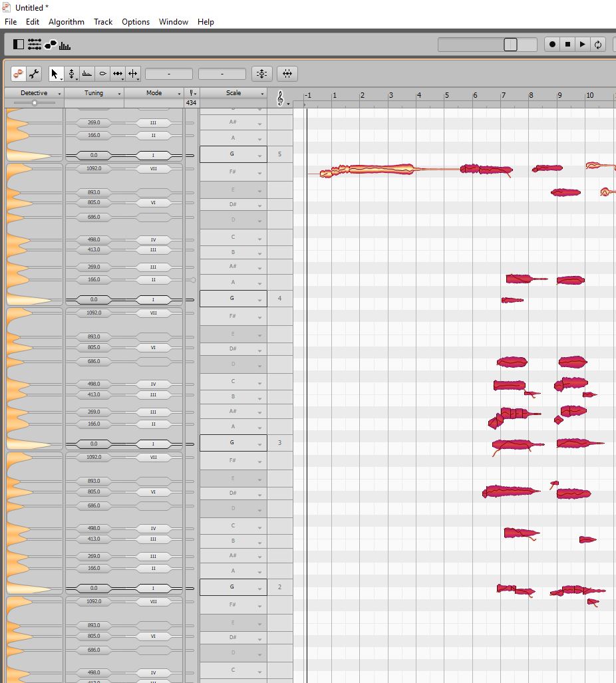Toggle cycle loop playback
This screenshot has width=616, height=683.
[598, 44]
